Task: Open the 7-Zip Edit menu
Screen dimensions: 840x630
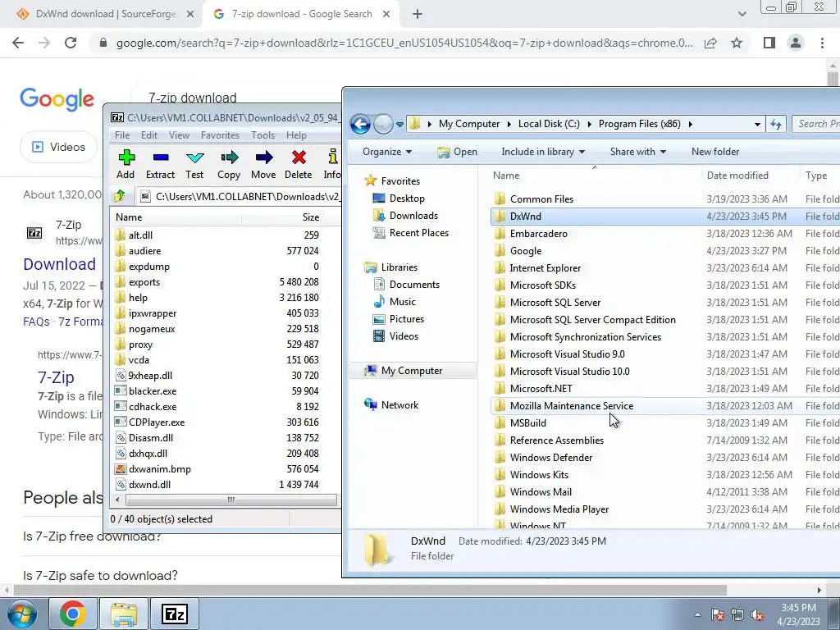Action: click(149, 135)
